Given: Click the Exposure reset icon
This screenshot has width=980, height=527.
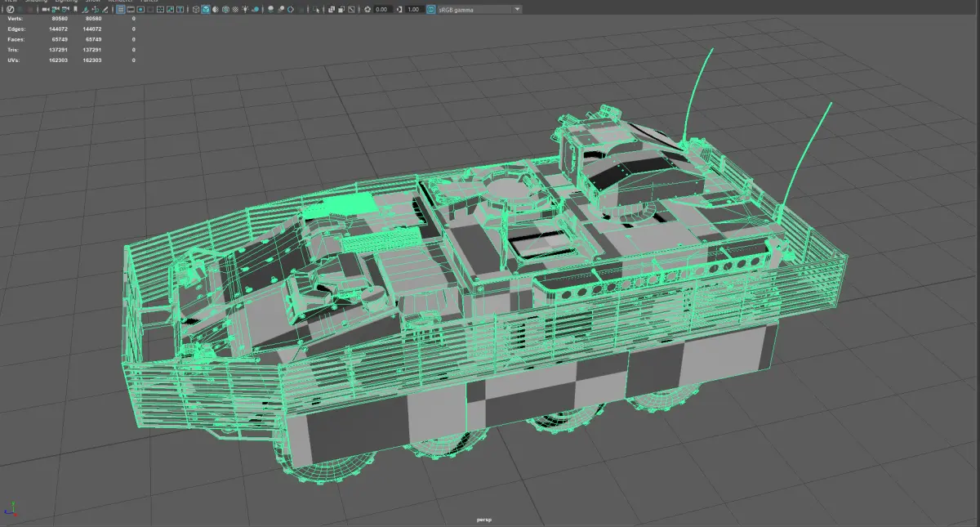Looking at the screenshot, I should pyautogui.click(x=367, y=9).
